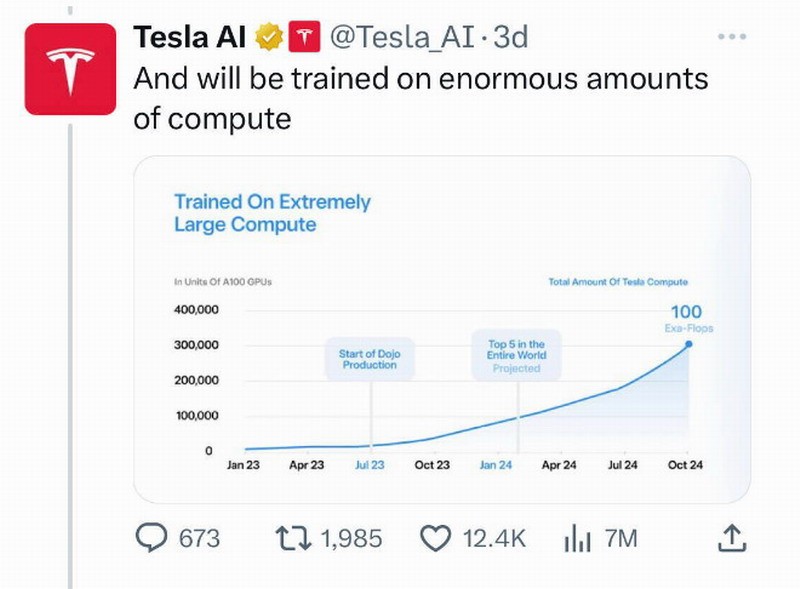800x589 pixels.
Task: Click the gold verified checkmark badge
Action: 269,37
